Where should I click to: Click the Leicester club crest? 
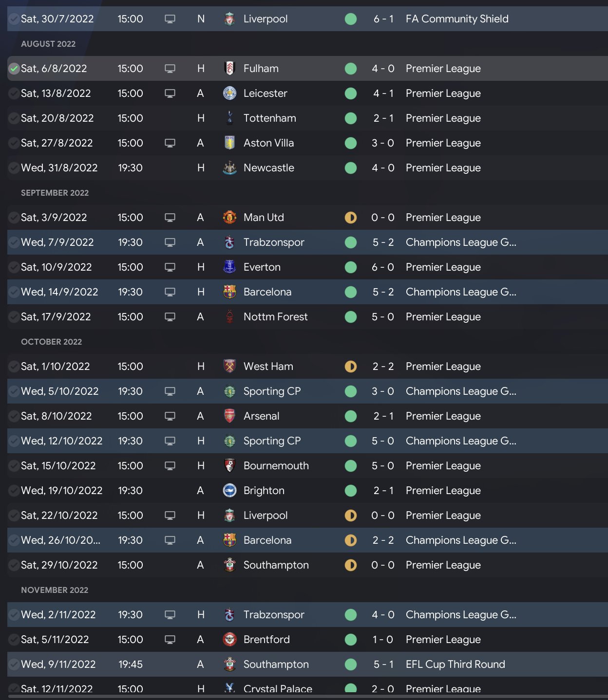(229, 93)
